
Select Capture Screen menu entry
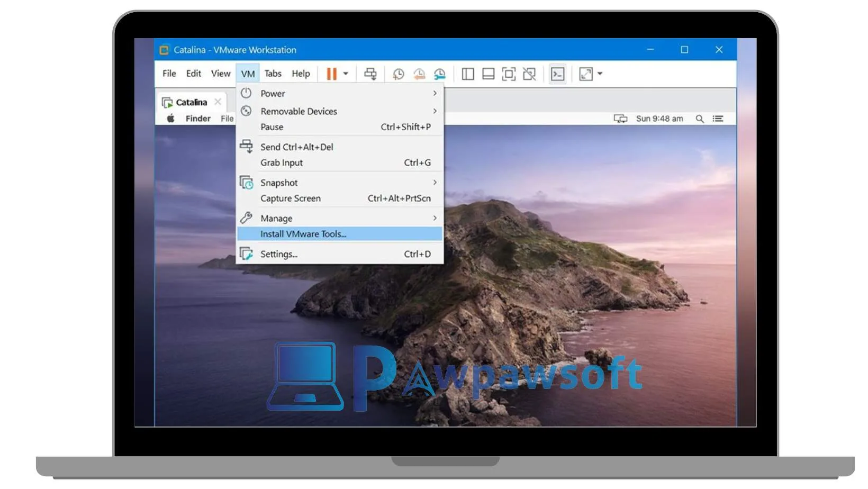[340, 198]
